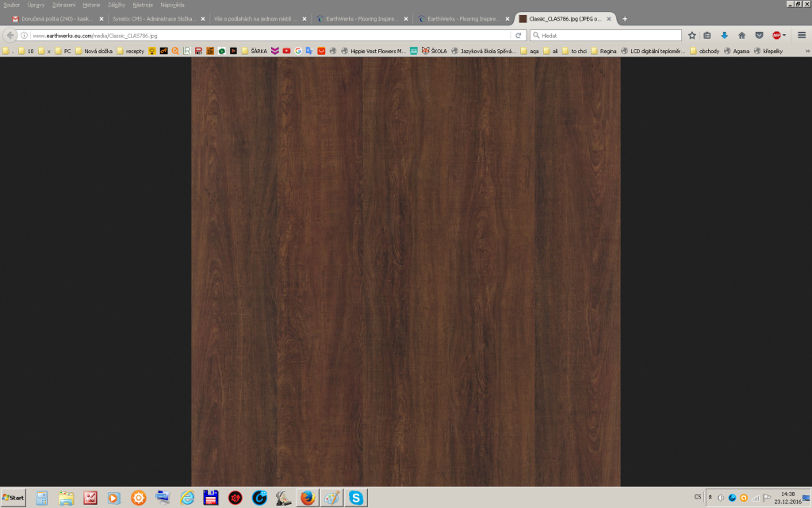The width and height of the screenshot is (812, 508).
Task: Open the Firefox hamburger menu
Action: [x=801, y=36]
